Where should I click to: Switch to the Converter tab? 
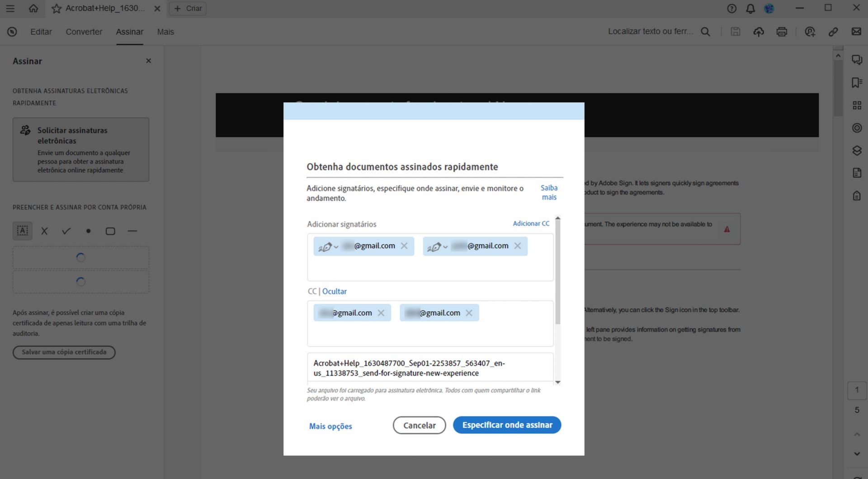[84, 32]
